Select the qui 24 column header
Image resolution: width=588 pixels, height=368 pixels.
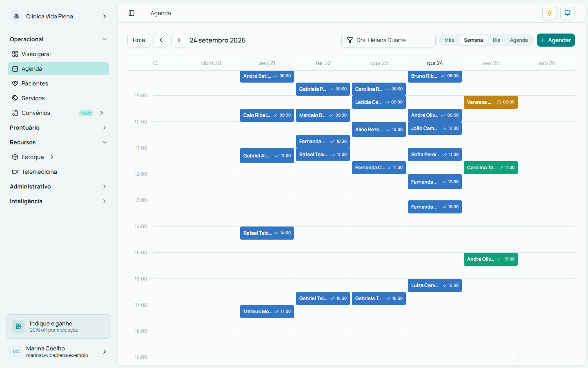(x=435, y=63)
